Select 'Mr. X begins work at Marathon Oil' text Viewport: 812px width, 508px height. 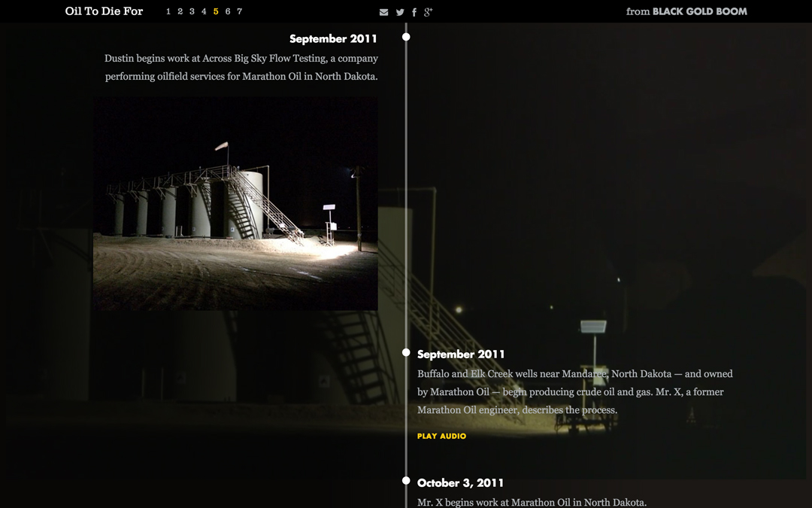coord(532,502)
